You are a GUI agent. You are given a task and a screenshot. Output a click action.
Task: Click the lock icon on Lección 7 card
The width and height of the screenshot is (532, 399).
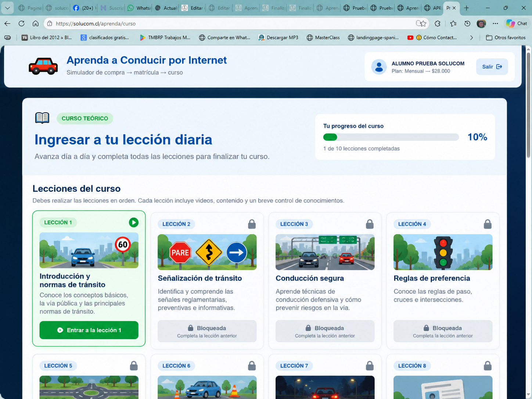click(370, 366)
